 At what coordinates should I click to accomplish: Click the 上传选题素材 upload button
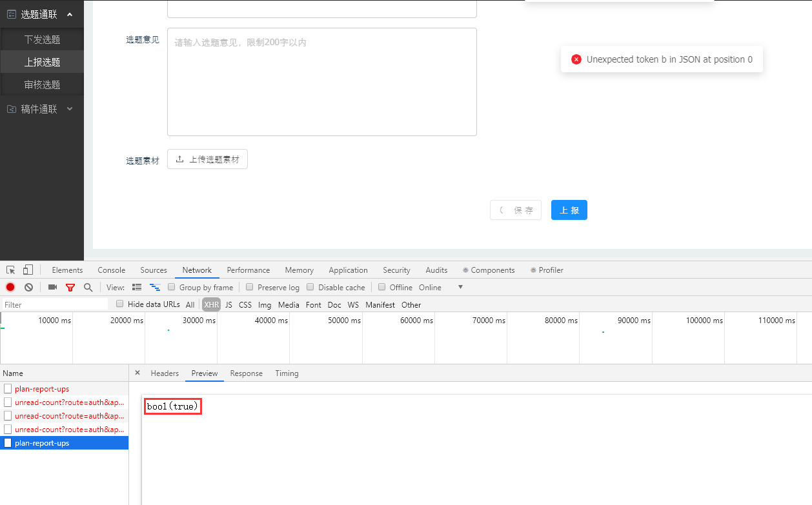click(x=207, y=159)
